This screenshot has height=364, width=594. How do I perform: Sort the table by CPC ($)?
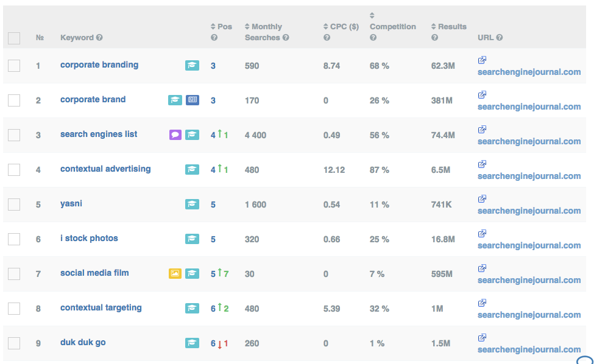341,27
